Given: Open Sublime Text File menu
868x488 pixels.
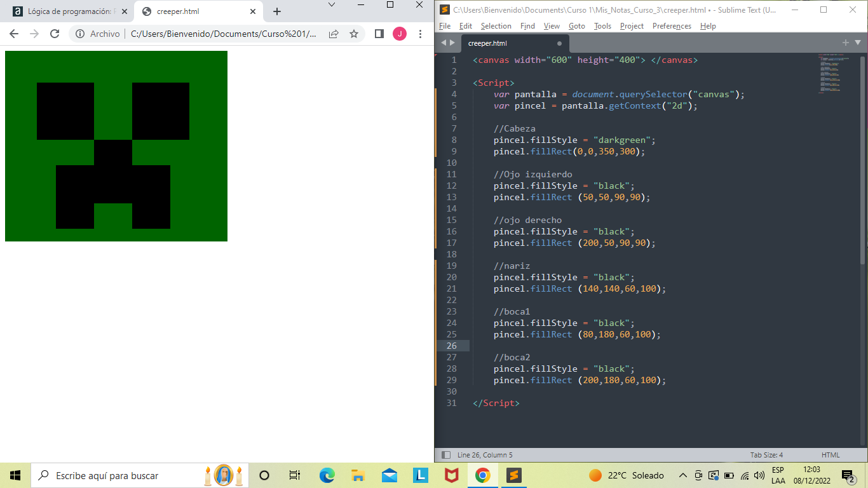Looking at the screenshot, I should [445, 26].
